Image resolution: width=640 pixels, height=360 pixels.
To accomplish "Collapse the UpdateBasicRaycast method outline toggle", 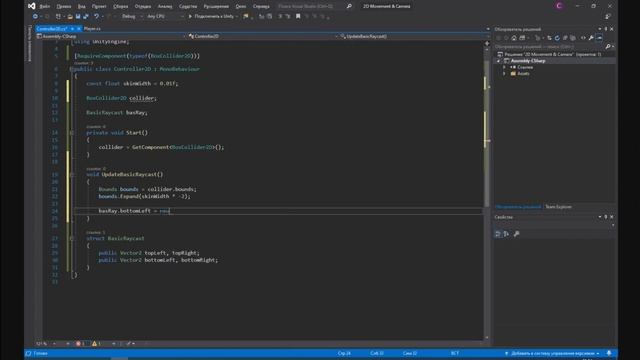I will [72, 174].
